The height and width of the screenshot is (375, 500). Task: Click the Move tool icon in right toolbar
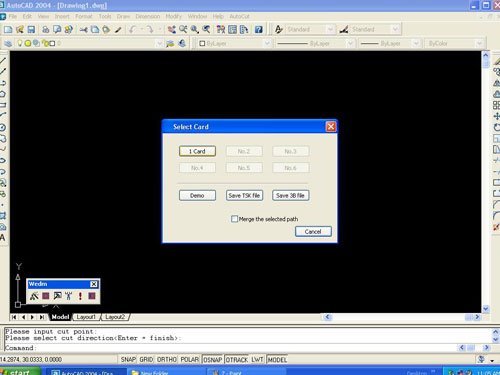point(496,116)
